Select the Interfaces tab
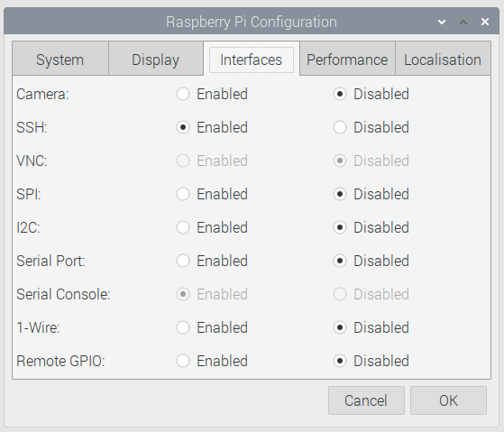This screenshot has height=432, width=504. pyautogui.click(x=252, y=59)
